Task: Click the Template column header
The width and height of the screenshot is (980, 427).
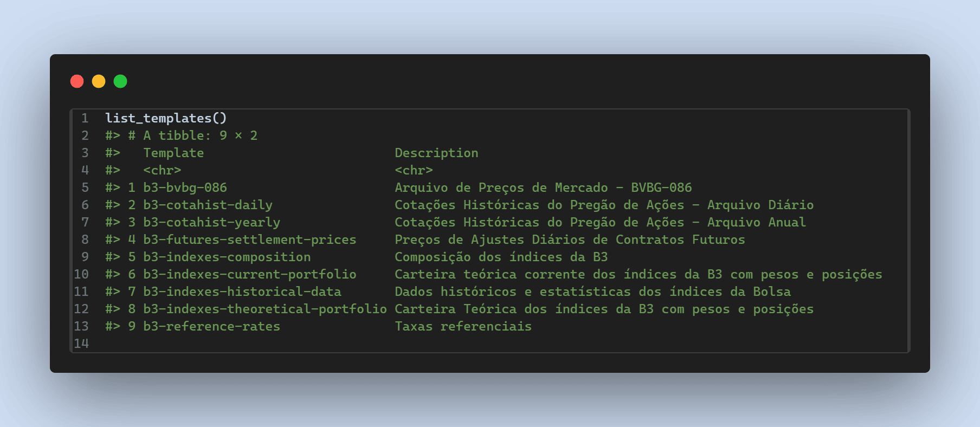Action: click(173, 153)
